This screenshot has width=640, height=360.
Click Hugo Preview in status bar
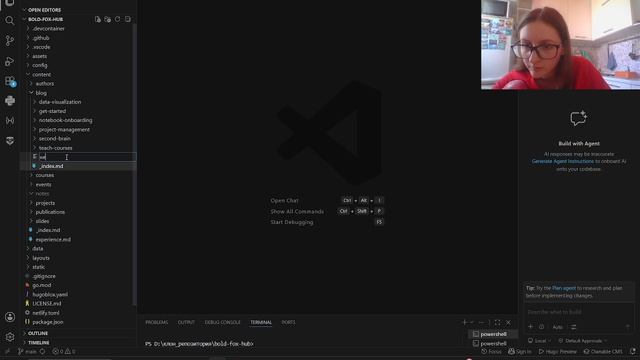(558, 351)
